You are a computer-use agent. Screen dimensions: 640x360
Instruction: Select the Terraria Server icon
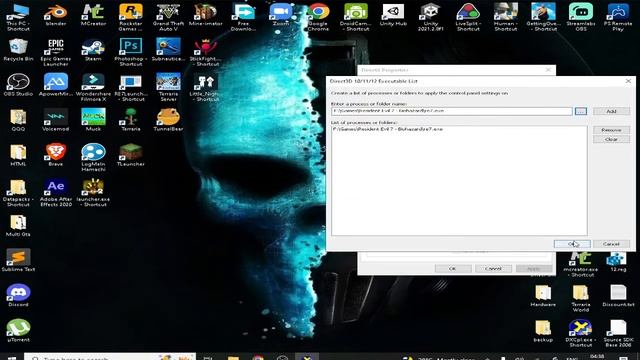pos(168,87)
